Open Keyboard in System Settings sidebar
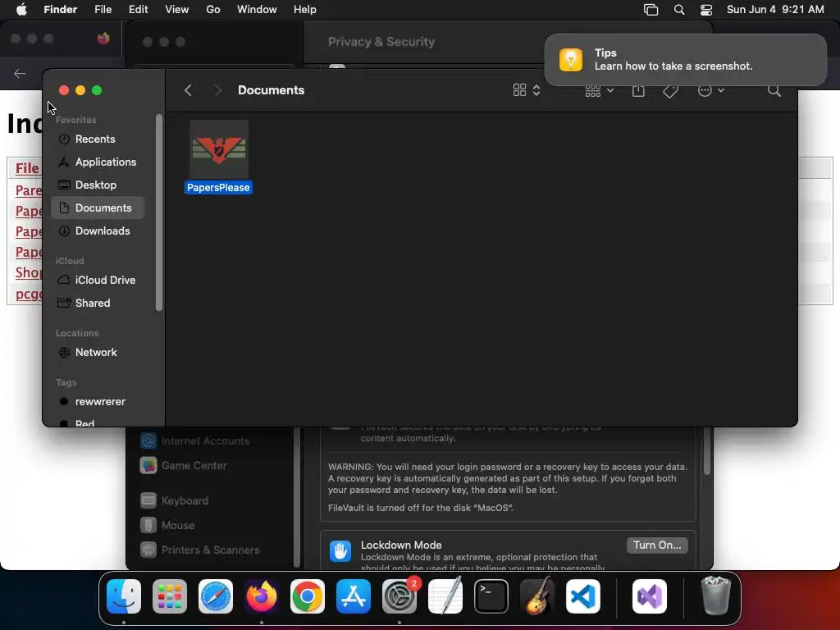This screenshot has height=630, width=840. coord(174,501)
